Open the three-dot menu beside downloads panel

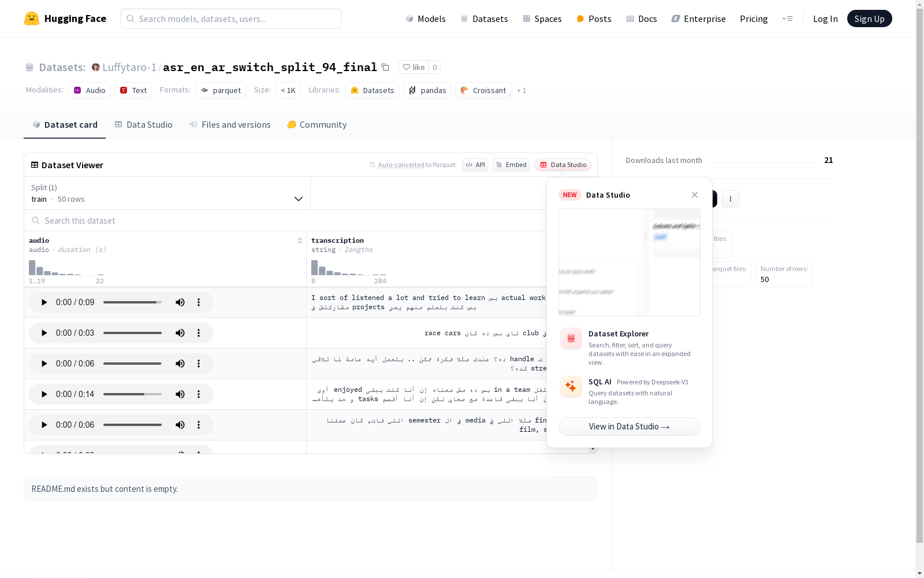coord(731,199)
